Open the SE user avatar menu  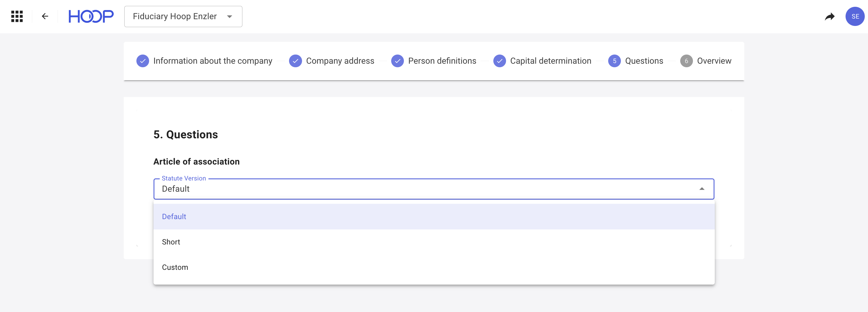tap(854, 16)
